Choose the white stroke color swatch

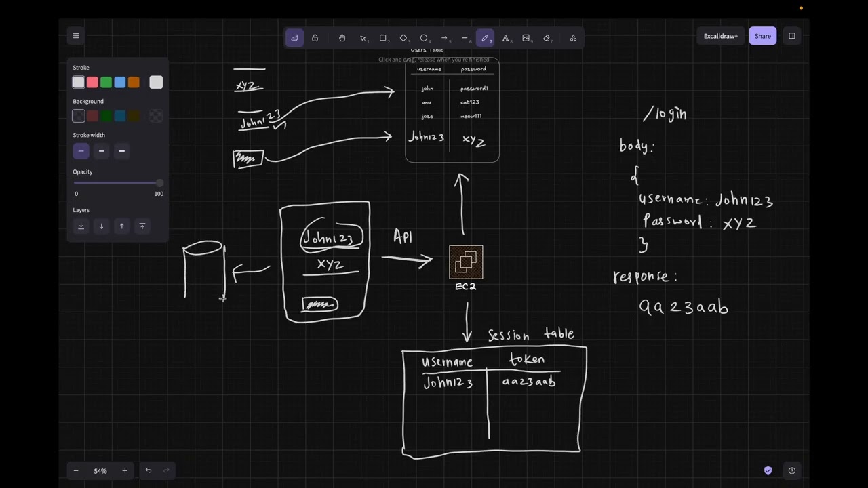(x=79, y=82)
